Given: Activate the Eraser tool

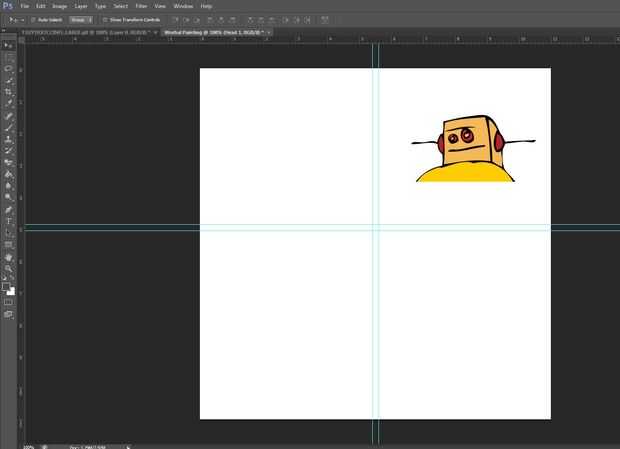Looking at the screenshot, I should (x=9, y=161).
